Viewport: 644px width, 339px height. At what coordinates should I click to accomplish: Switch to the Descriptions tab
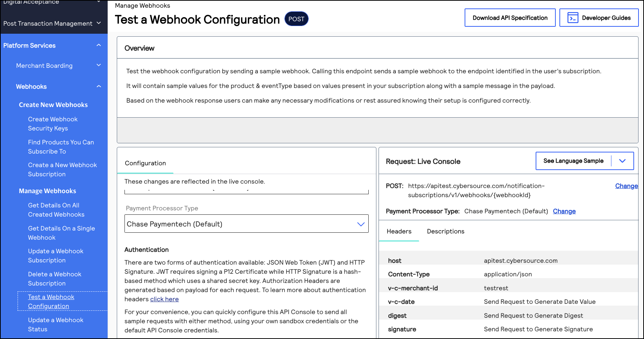pos(446,231)
